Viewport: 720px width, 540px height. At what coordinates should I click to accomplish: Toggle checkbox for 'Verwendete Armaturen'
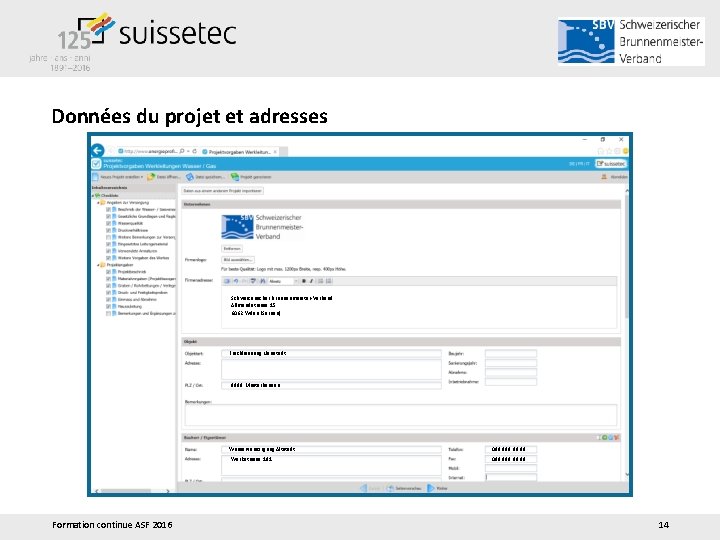108,251
